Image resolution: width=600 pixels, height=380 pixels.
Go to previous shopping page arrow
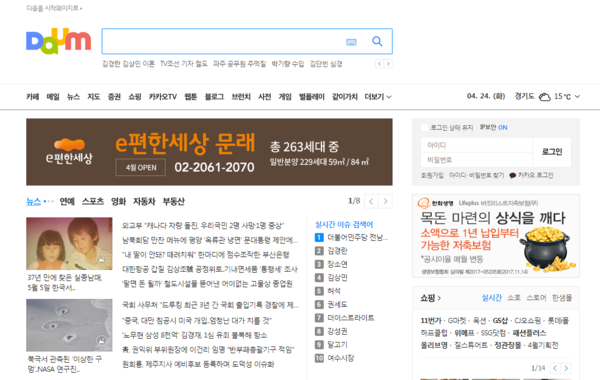(555, 368)
